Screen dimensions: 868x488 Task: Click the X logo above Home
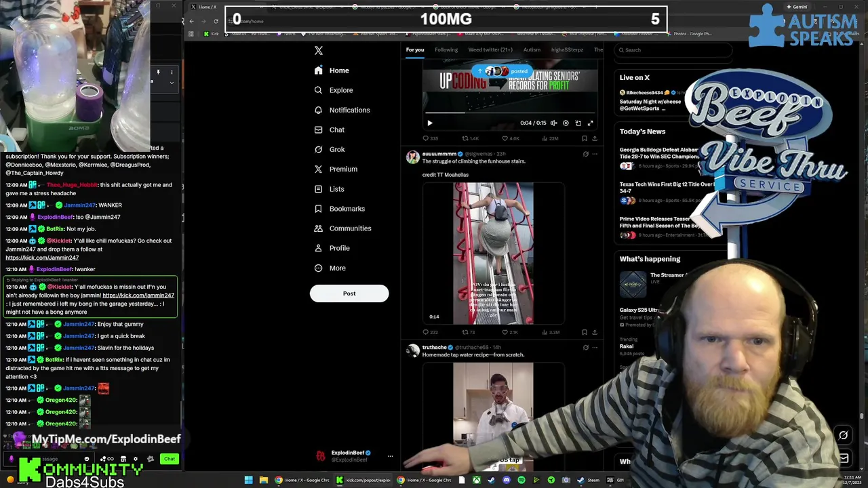pyautogui.click(x=319, y=50)
